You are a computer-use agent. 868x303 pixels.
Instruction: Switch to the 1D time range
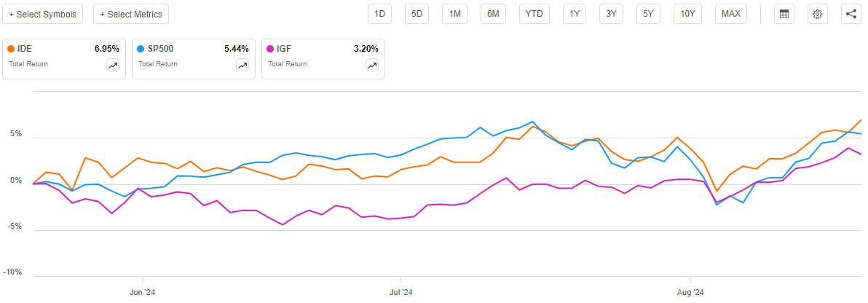(379, 14)
